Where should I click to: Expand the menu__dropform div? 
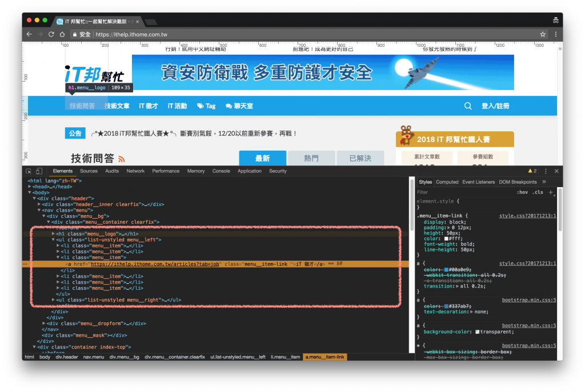[44, 324]
